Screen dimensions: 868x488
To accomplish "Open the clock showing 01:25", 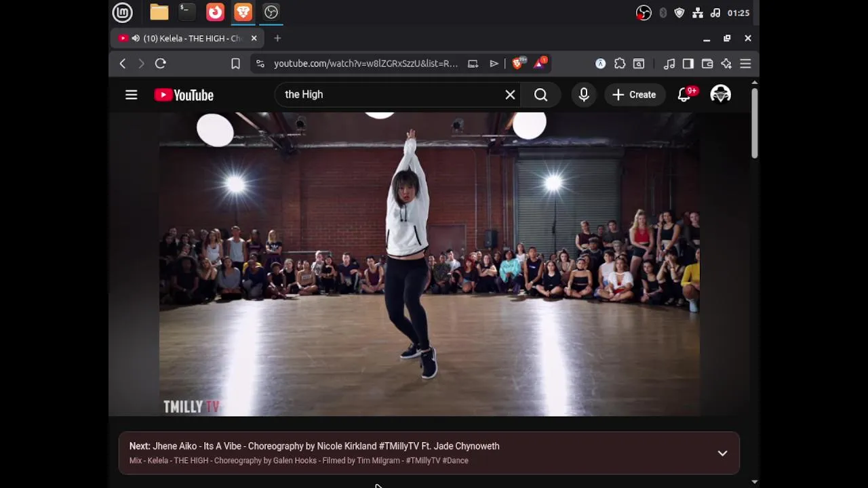I will pos(738,13).
